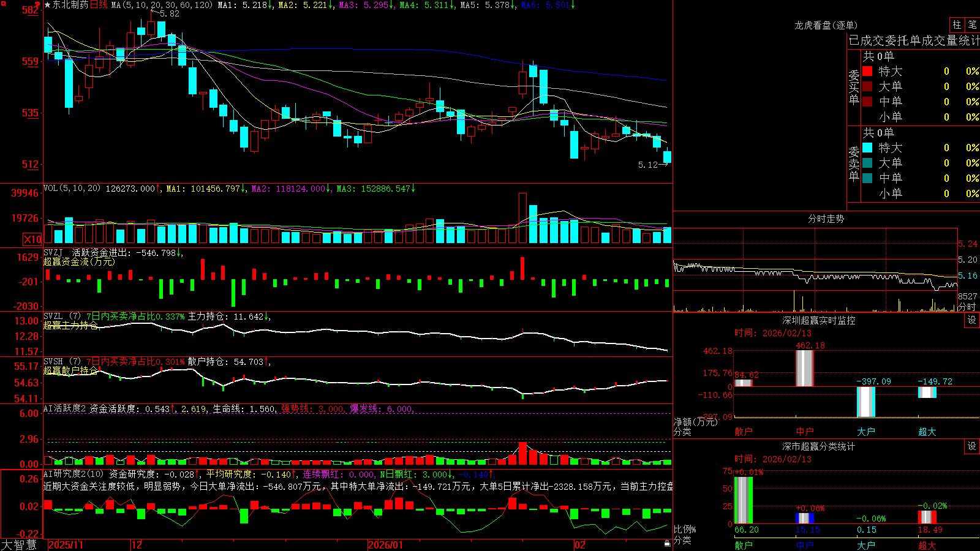Click the 5.12 low price annotation
The image size is (980, 551).
click(x=647, y=165)
